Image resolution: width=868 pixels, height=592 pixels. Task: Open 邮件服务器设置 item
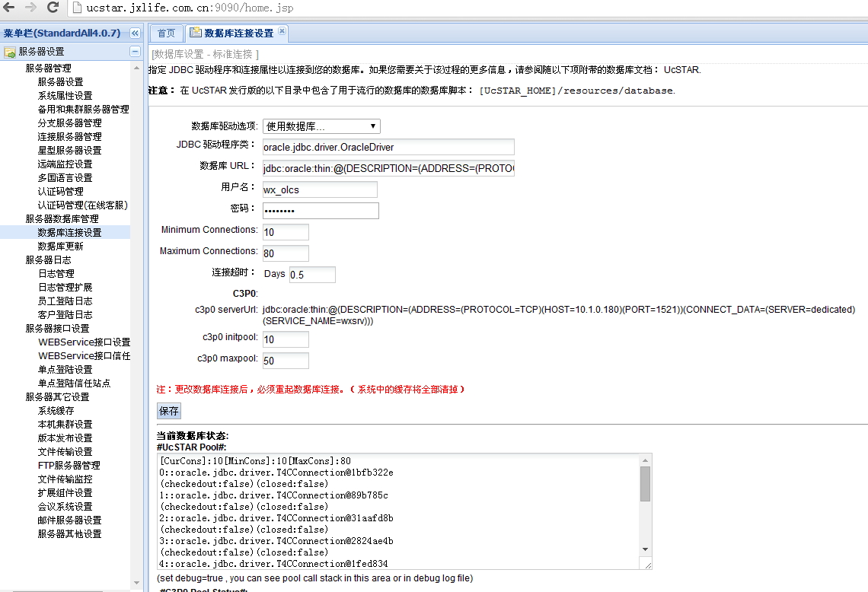point(69,520)
